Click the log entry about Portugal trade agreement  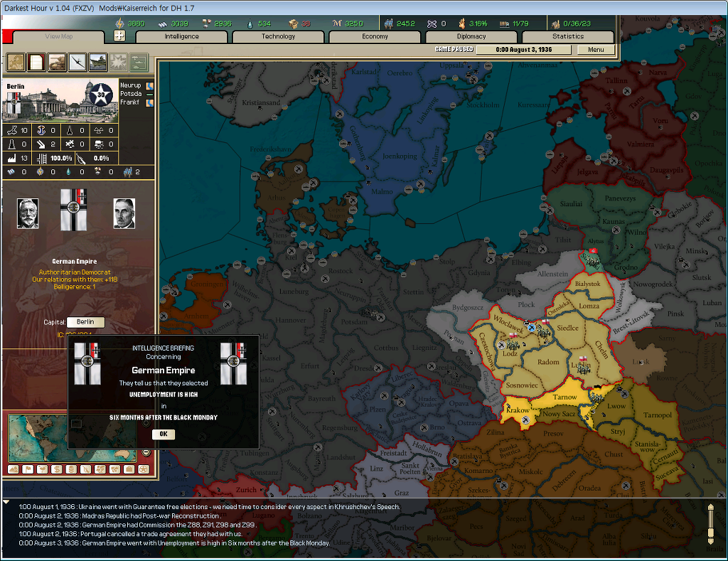tap(131, 533)
